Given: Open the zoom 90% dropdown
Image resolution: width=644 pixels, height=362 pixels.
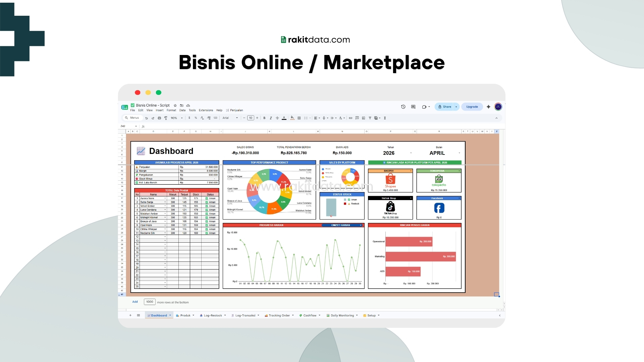Looking at the screenshot, I should [x=176, y=118].
